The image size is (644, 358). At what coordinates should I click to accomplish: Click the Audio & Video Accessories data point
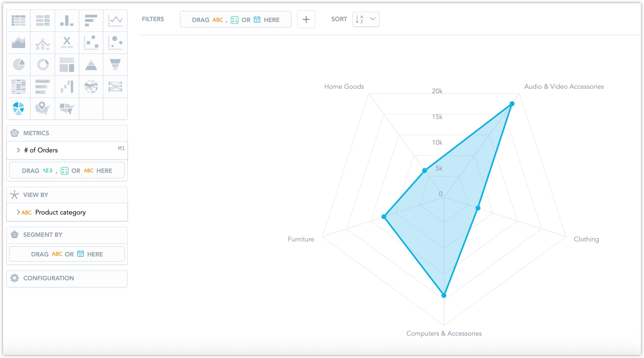click(512, 104)
